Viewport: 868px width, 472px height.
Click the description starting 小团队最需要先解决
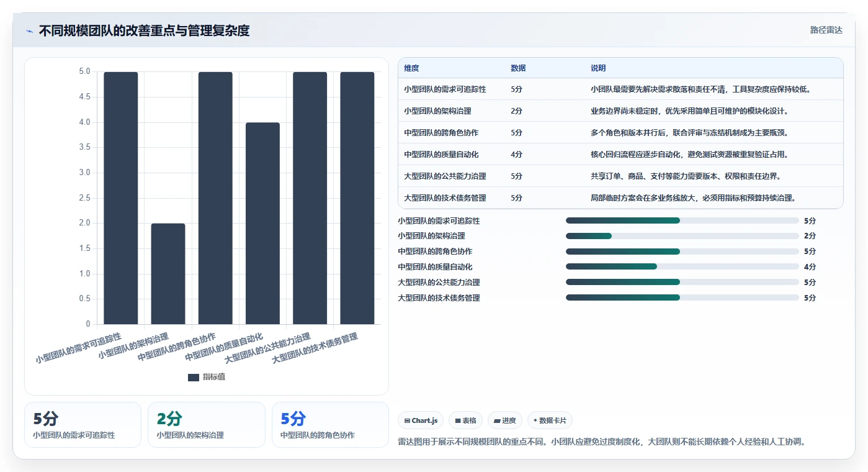pyautogui.click(x=701, y=89)
